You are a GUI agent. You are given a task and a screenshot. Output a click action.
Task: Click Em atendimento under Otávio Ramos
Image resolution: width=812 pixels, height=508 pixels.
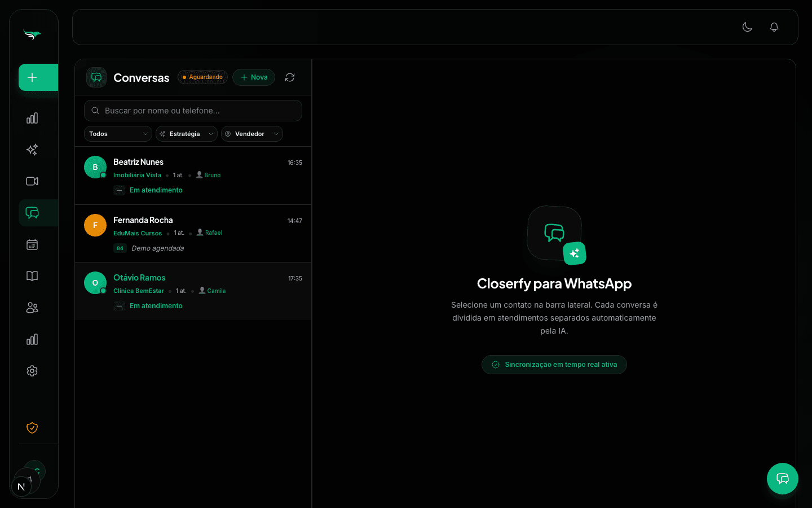(156, 306)
